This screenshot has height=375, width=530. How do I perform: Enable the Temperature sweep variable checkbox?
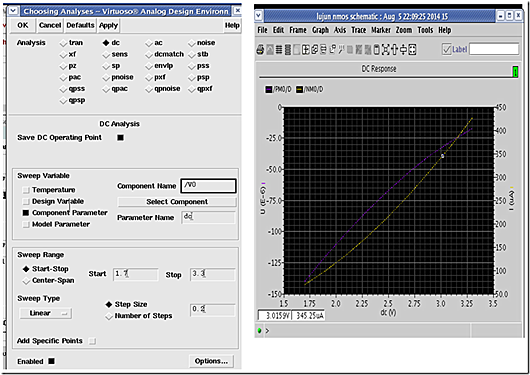point(26,190)
